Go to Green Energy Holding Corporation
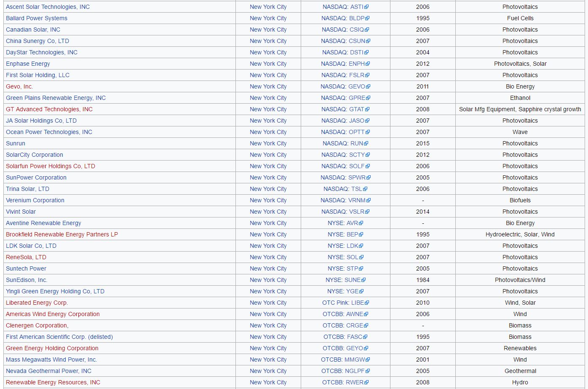The image size is (588, 389). pyautogui.click(x=52, y=348)
